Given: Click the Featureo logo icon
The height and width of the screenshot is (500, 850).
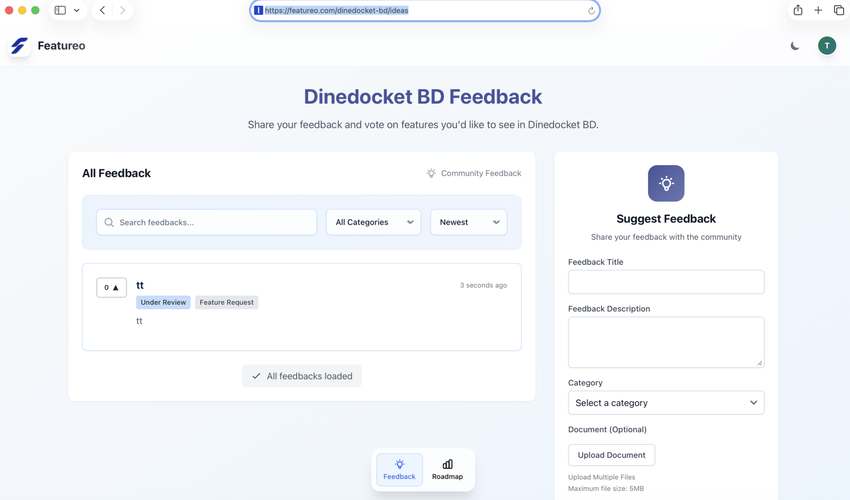Looking at the screenshot, I should tap(19, 46).
